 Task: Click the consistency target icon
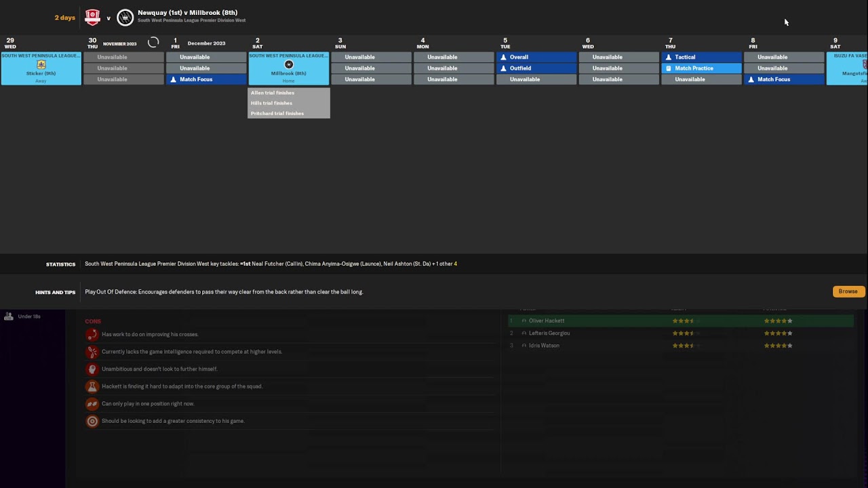92,421
